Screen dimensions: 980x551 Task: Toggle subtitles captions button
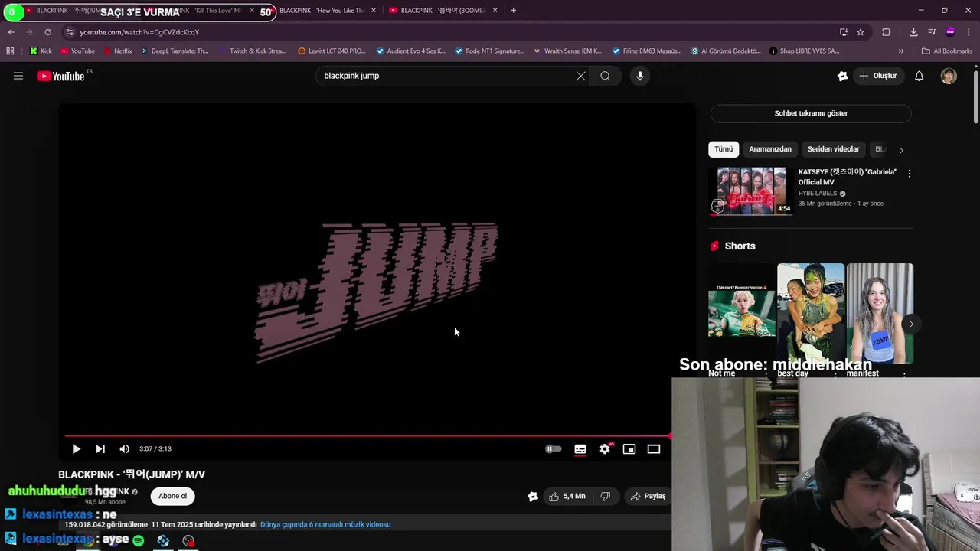580,449
